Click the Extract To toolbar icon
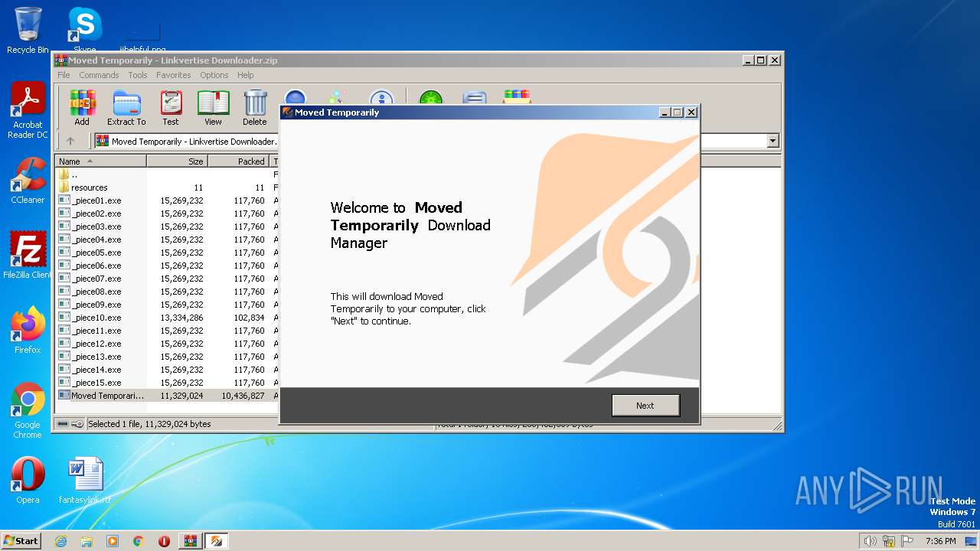The height and width of the screenshot is (551, 980). tap(126, 108)
